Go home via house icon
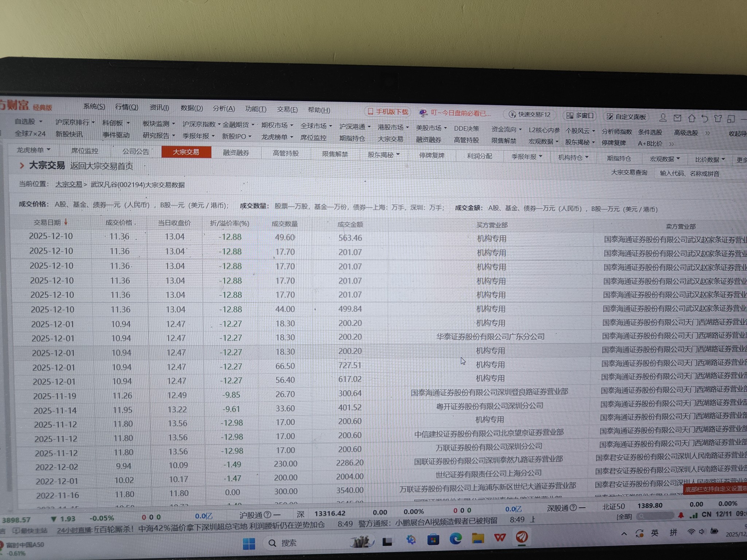Screen dimensions: 747x560 [692, 118]
